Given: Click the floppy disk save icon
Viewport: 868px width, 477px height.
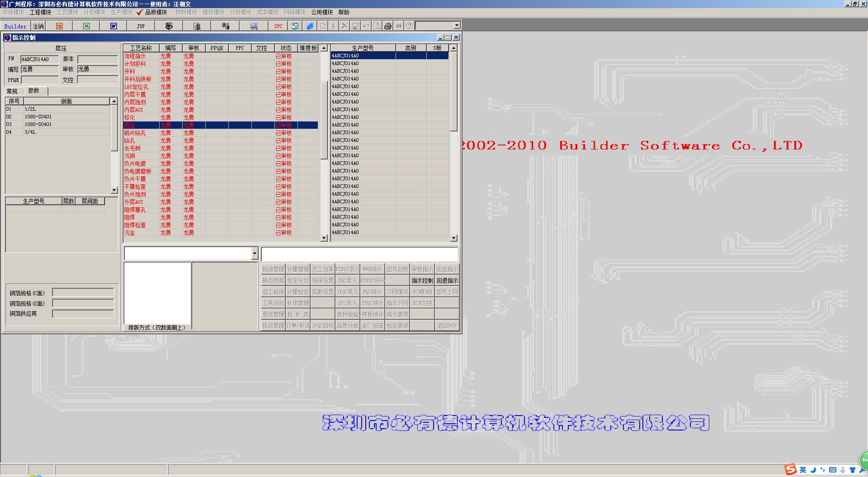Looking at the screenshot, I should [x=355, y=26].
